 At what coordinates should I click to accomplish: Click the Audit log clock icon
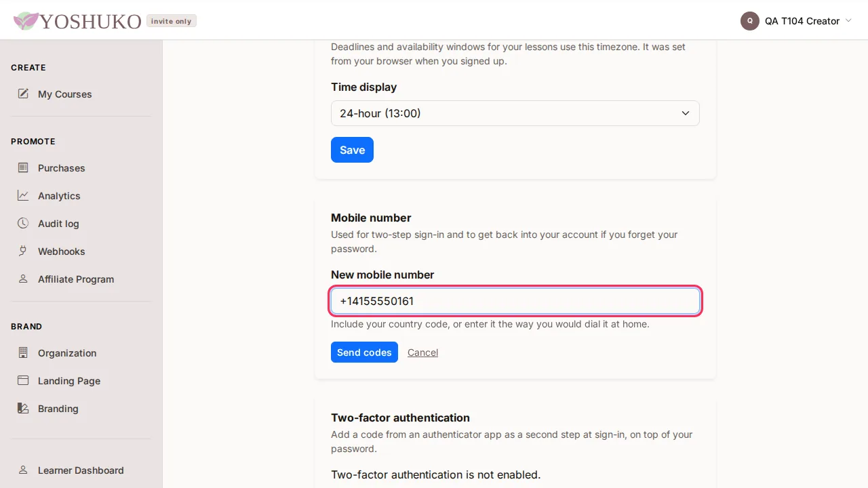click(23, 223)
